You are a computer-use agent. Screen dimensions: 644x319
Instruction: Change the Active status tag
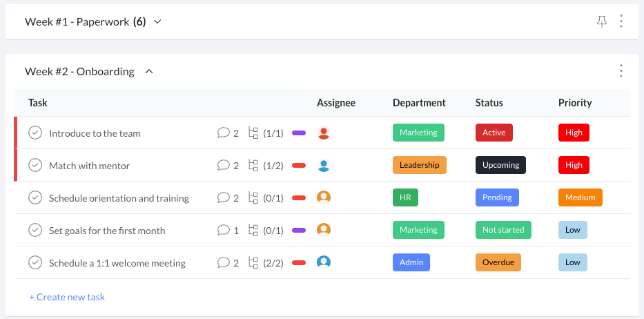point(494,133)
